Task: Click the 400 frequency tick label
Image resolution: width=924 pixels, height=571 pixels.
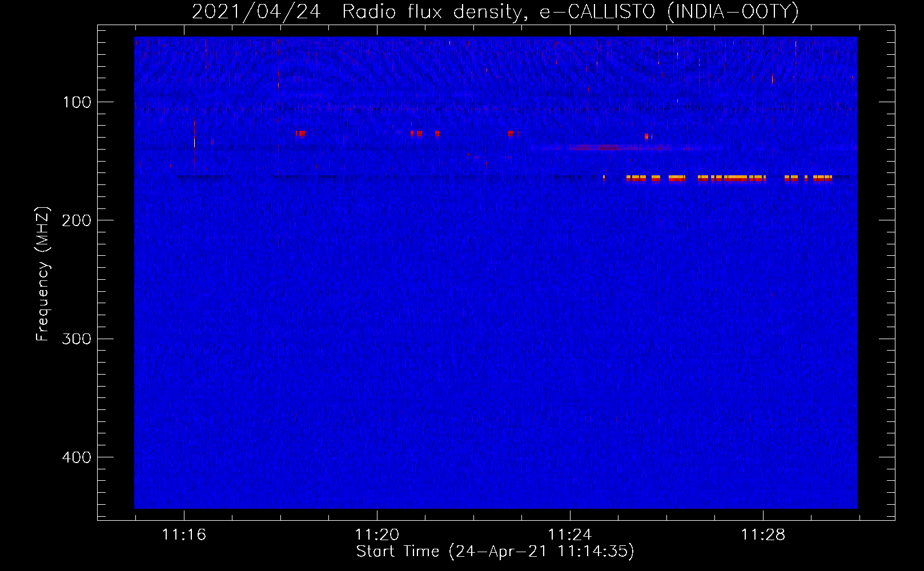Action: click(x=77, y=457)
